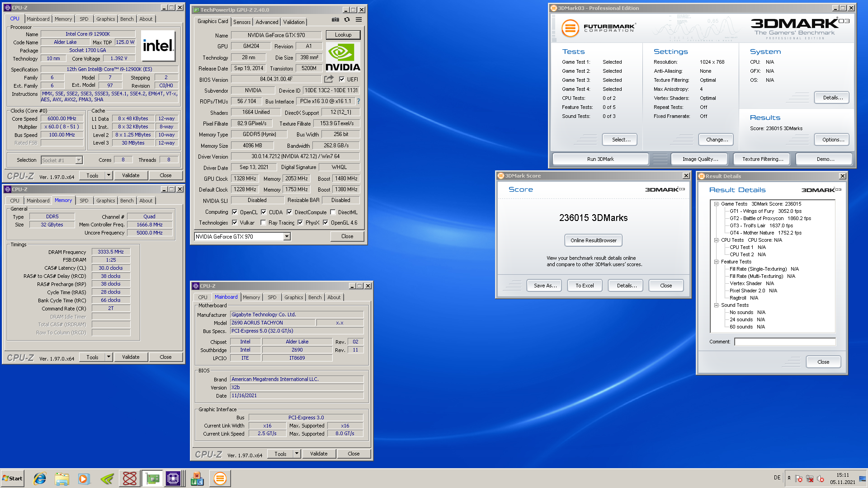
Task: Click the MFC blocks taskbar icon
Action: tap(197, 479)
